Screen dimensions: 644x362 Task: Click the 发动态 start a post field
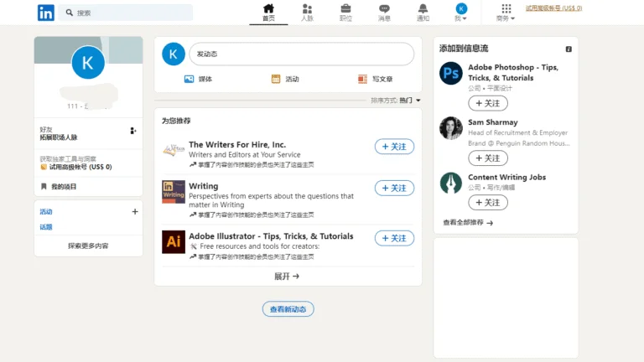(x=302, y=54)
